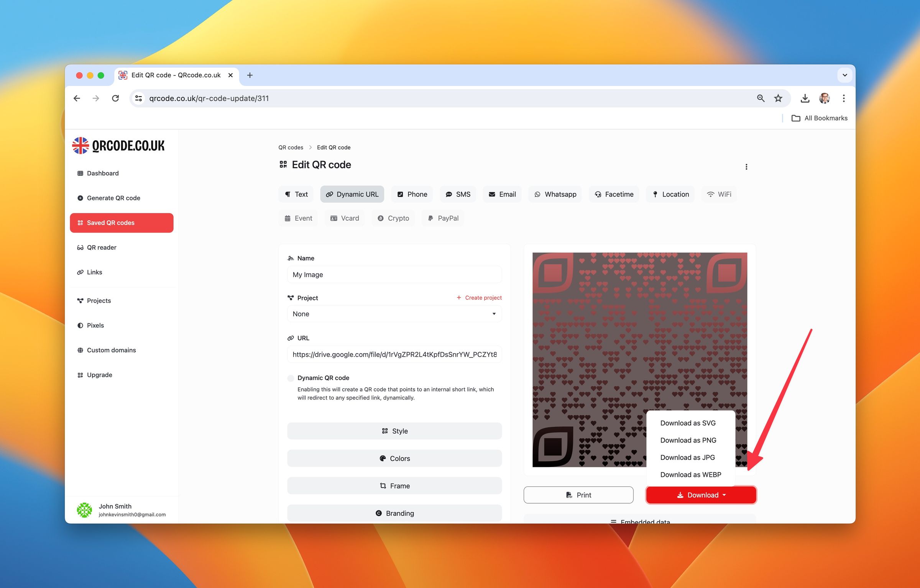The width and height of the screenshot is (920, 588).
Task: Click the Name input field
Action: [x=394, y=274]
